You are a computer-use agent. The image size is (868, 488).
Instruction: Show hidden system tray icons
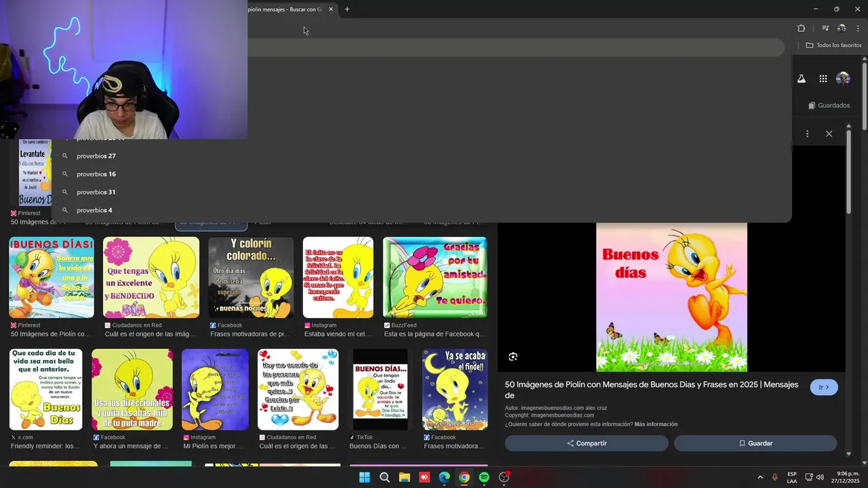pyautogui.click(x=760, y=477)
